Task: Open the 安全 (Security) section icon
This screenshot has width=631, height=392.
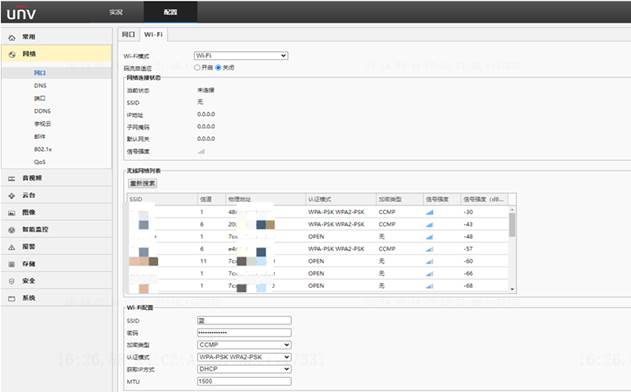Action: [12, 281]
